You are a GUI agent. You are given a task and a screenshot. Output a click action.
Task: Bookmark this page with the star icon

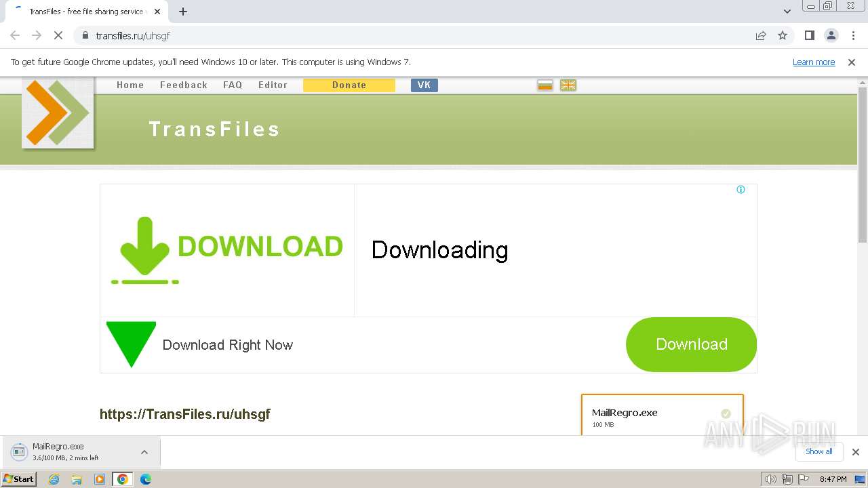tap(783, 36)
